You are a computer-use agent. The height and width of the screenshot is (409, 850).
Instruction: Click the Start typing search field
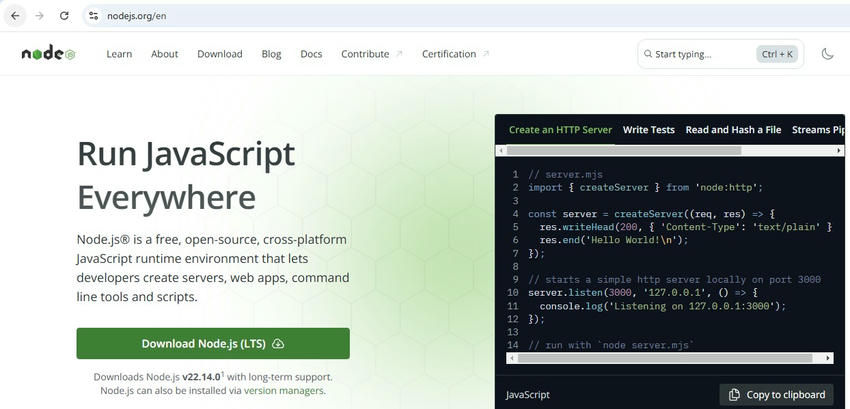pos(720,54)
